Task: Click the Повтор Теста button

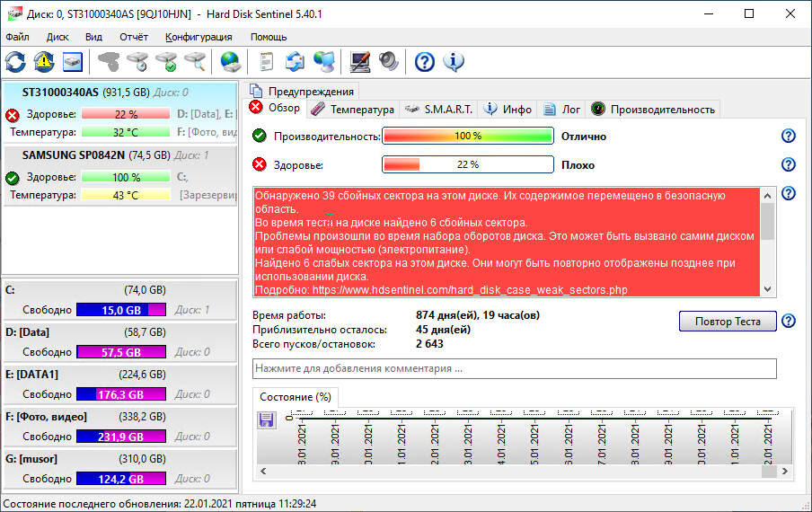Action: (728, 321)
